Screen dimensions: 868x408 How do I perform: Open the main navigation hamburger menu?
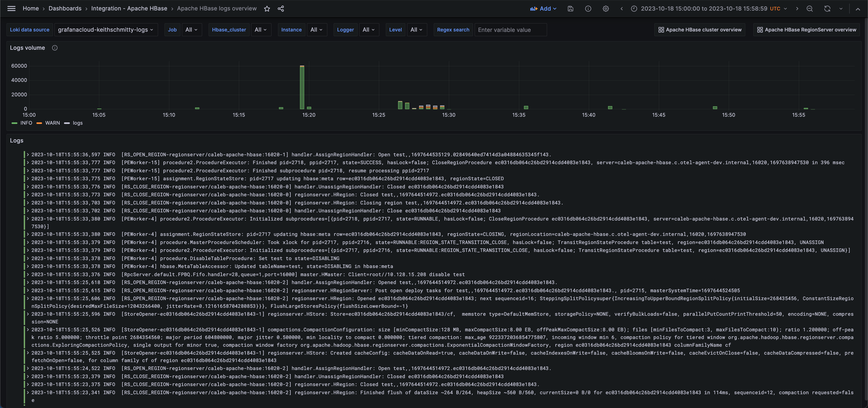[x=11, y=8]
